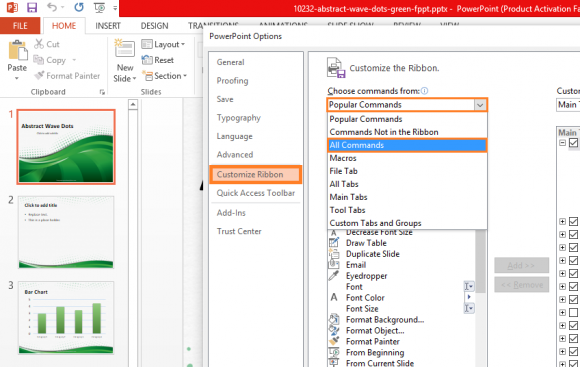Viewport: 580px width, 367px height.
Task: Tick the only unchecked box in the tabs list
Action: point(573,312)
